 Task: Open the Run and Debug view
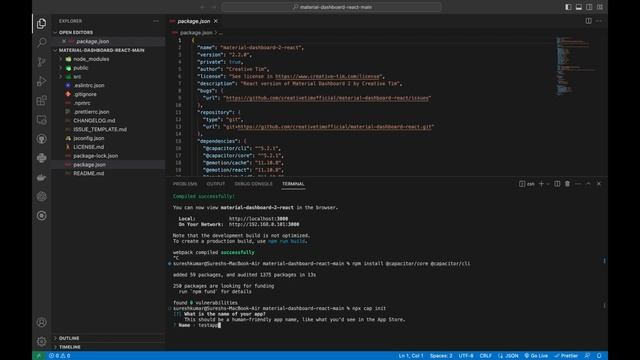[x=41, y=81]
